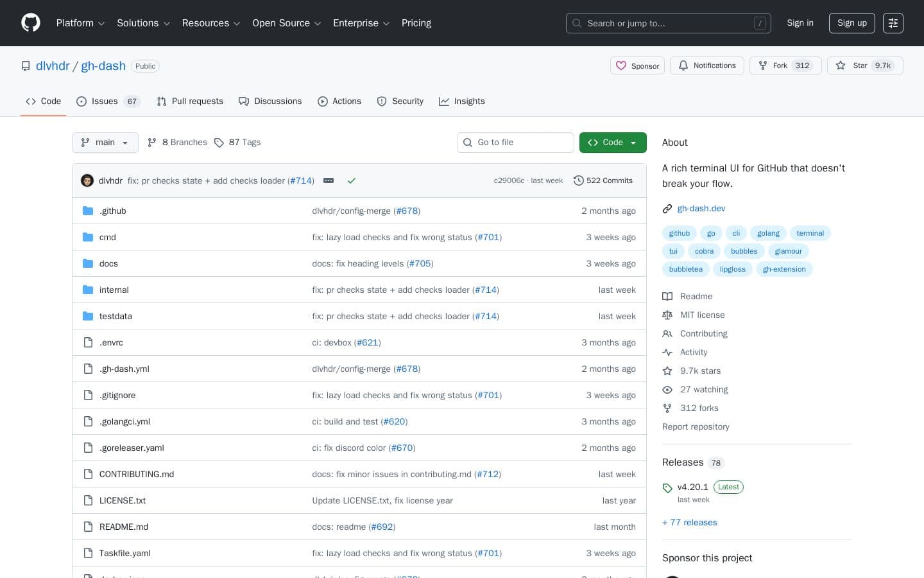This screenshot has height=578, width=924.
Task: Show all releases via + 77 releases
Action: (x=689, y=522)
